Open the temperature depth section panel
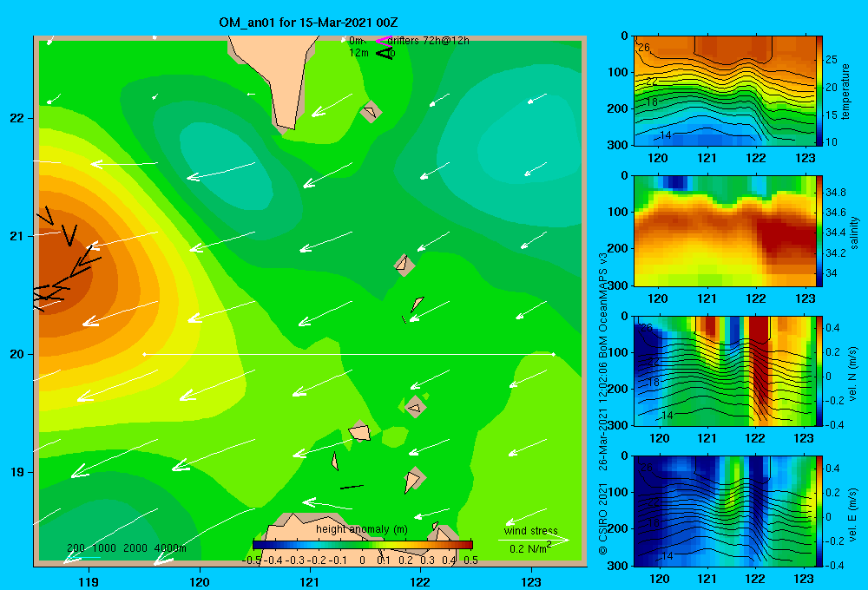The image size is (868, 590). [724, 91]
